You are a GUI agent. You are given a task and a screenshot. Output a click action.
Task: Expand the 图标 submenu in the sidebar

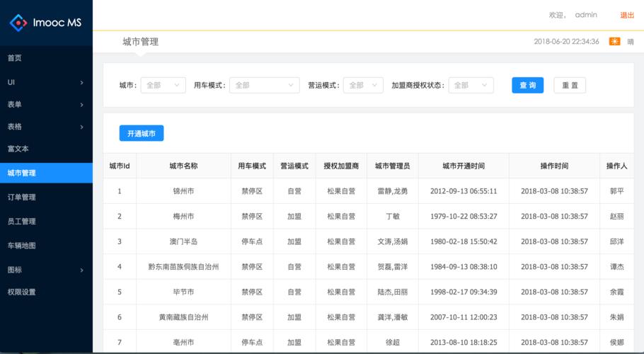47,270
